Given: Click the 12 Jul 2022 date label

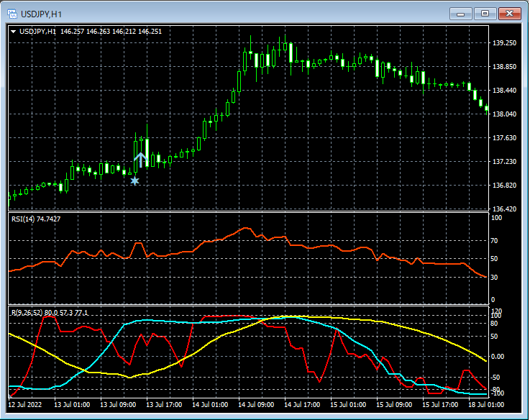Looking at the screenshot, I should pyautogui.click(x=26, y=405).
